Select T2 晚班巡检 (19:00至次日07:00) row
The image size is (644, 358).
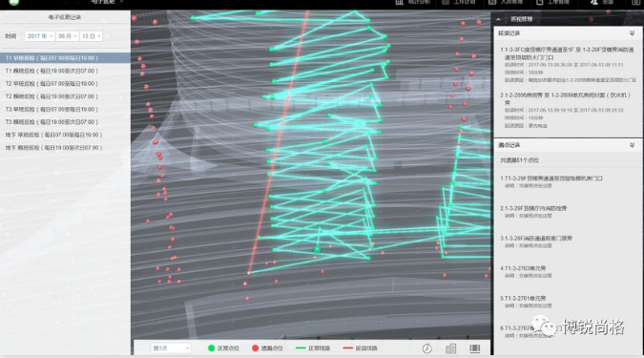click(65, 96)
